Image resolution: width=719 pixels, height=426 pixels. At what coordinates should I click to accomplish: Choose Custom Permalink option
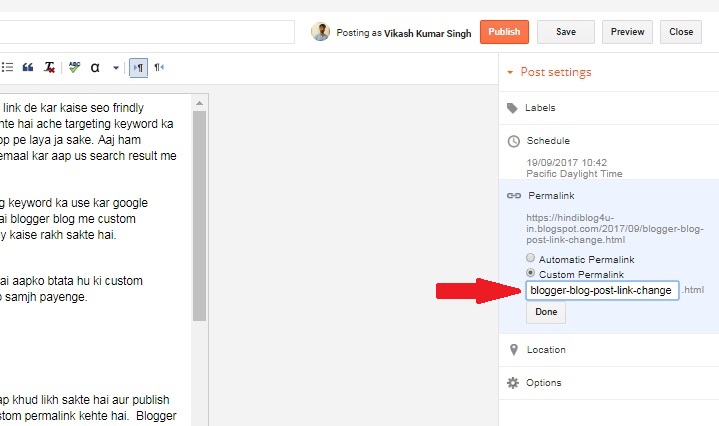(531, 273)
